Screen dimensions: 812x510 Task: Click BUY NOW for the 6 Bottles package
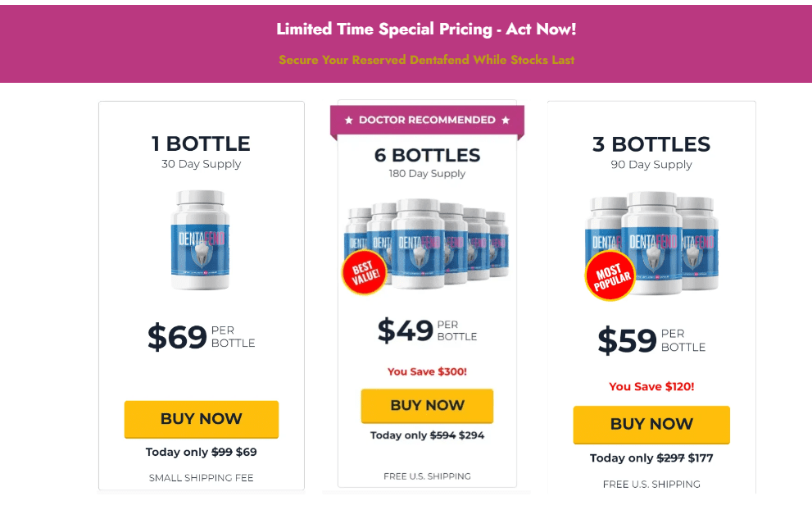(427, 405)
